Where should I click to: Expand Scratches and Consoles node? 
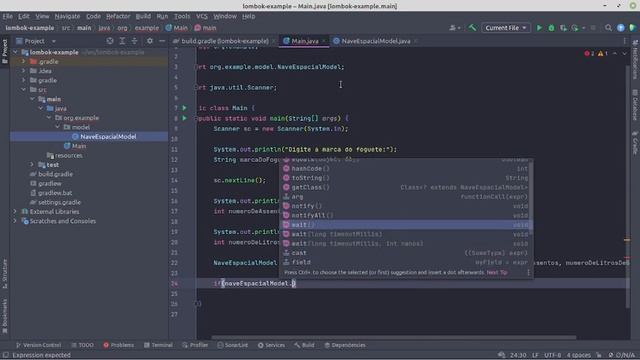tap(16, 221)
